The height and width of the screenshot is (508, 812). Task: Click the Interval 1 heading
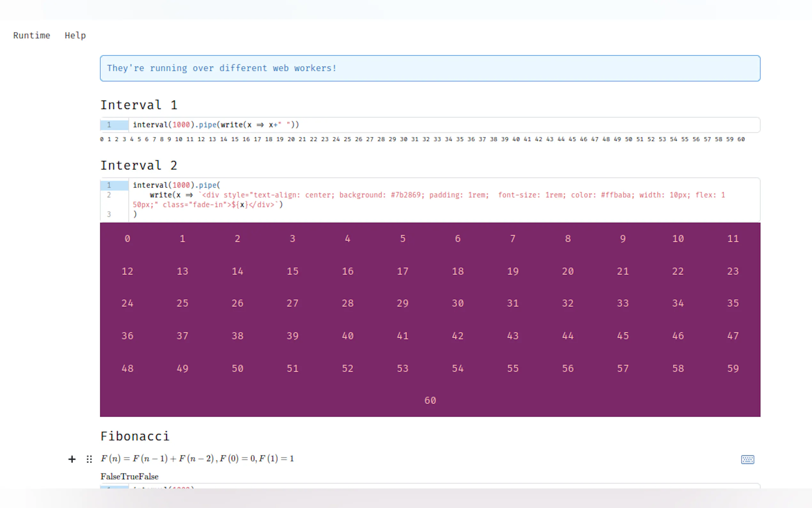(x=139, y=105)
